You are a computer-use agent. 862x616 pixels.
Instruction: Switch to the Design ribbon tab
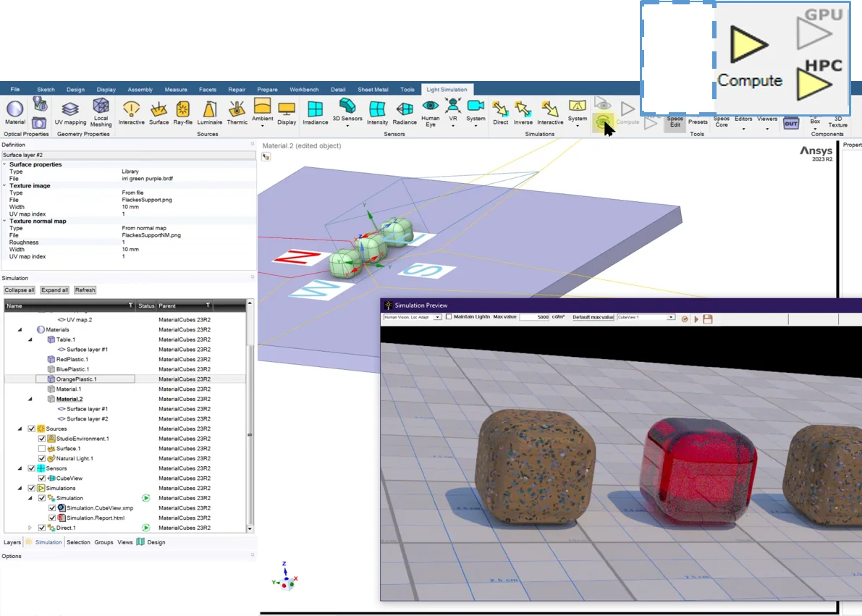pyautogui.click(x=75, y=89)
